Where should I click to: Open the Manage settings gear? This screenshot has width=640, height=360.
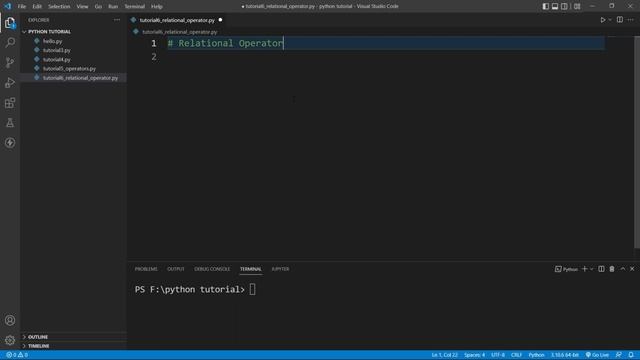point(10,340)
